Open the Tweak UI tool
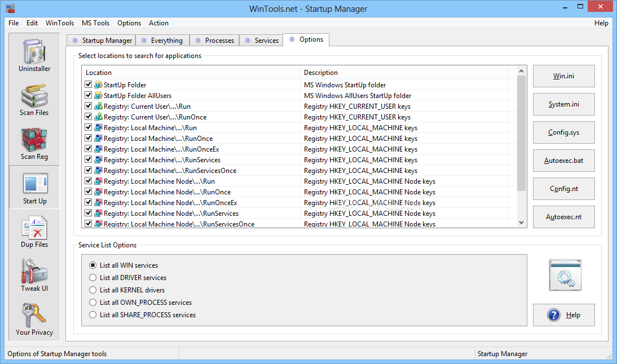Screen dimensions: 617x364 coord(34,275)
